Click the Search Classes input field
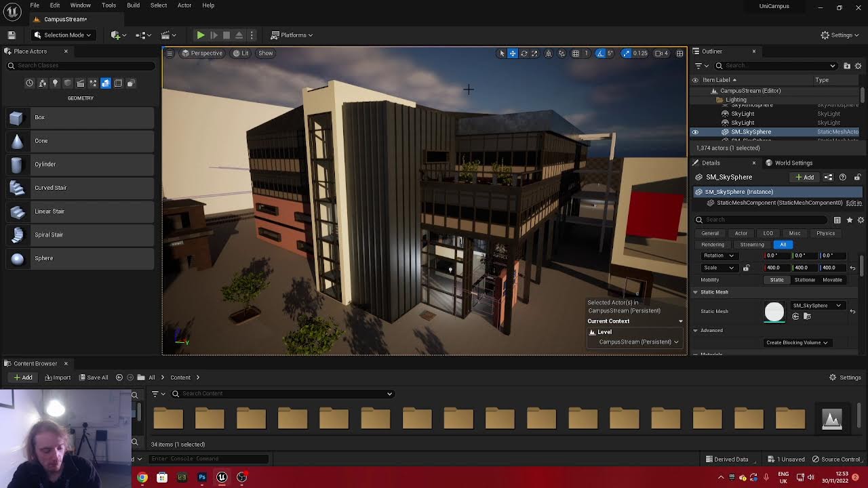Screen dimensions: 868x488 [81, 65]
